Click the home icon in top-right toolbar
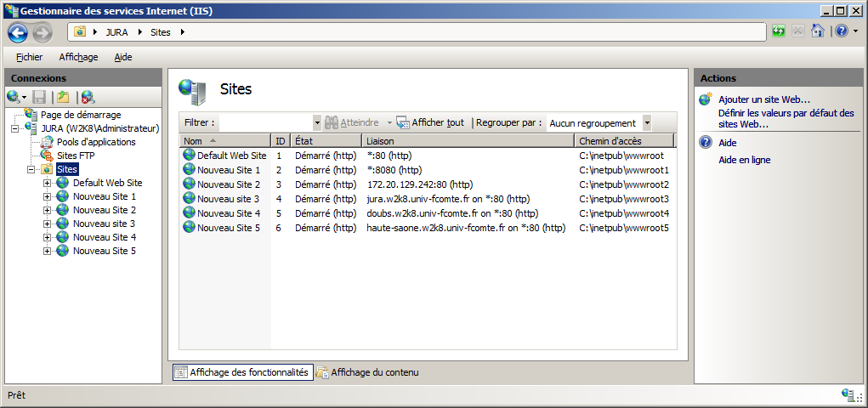 pyautogui.click(x=817, y=31)
